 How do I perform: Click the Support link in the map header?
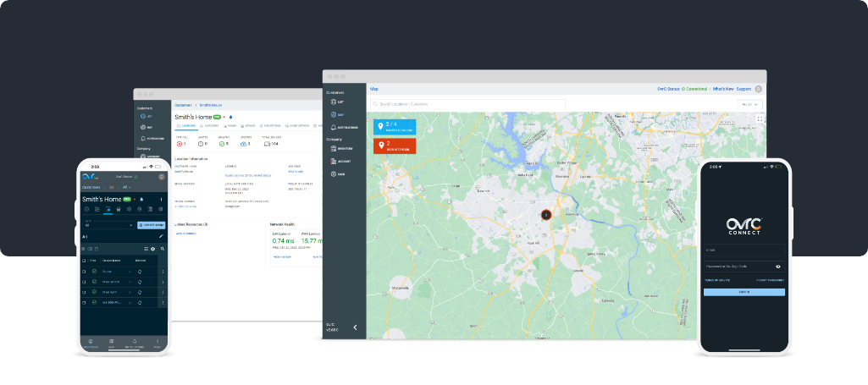(x=744, y=89)
